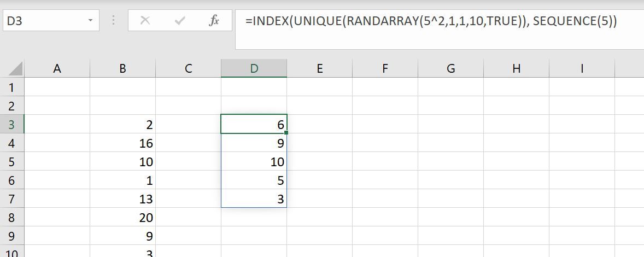Select row 3 header
Image resolution: width=644 pixels, height=257 pixels.
tap(12, 124)
